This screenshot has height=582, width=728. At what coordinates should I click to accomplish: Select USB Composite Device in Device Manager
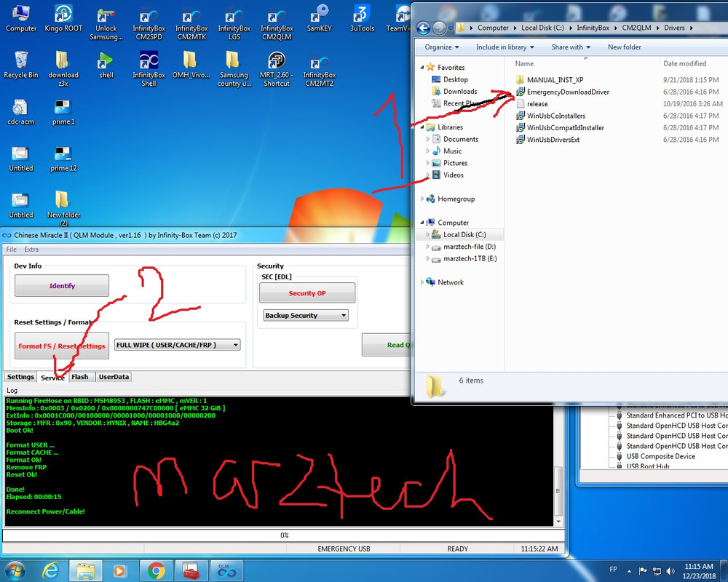655,456
